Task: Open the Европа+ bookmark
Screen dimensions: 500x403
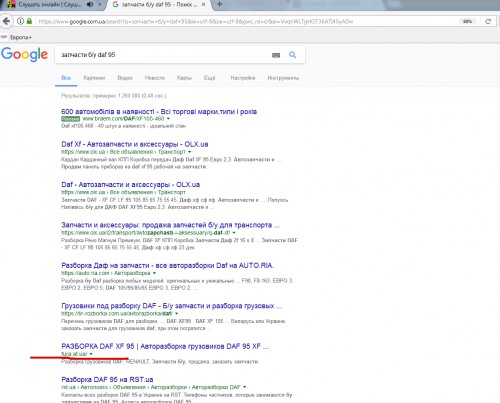Action: tap(17, 37)
